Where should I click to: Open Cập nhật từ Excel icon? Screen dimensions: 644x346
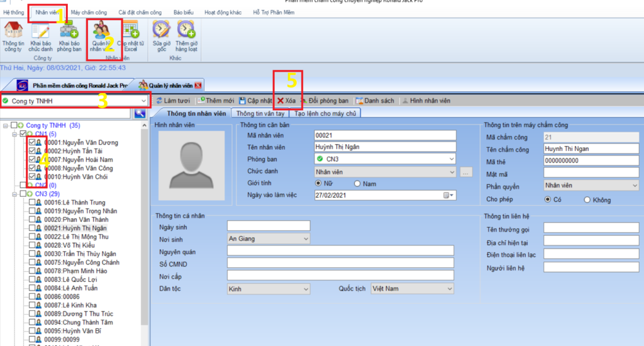131,36
